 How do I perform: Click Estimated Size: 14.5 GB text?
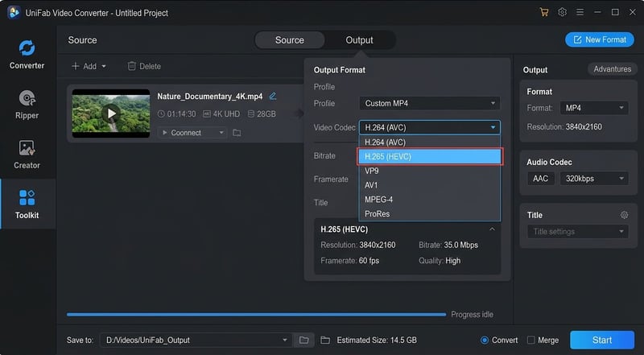[x=377, y=340]
